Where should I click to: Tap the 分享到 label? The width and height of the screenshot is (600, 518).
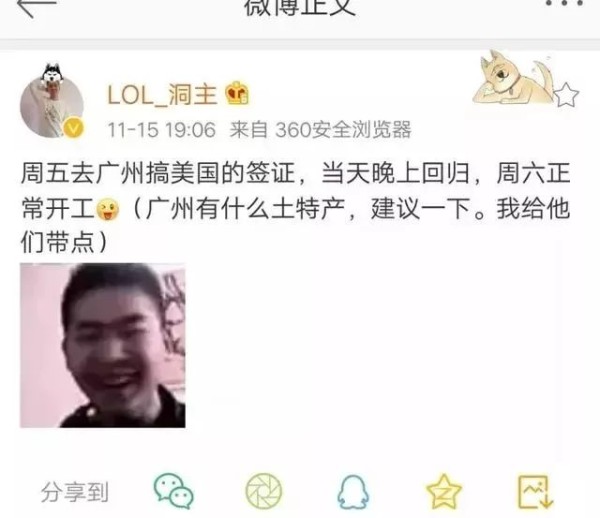click(x=75, y=492)
